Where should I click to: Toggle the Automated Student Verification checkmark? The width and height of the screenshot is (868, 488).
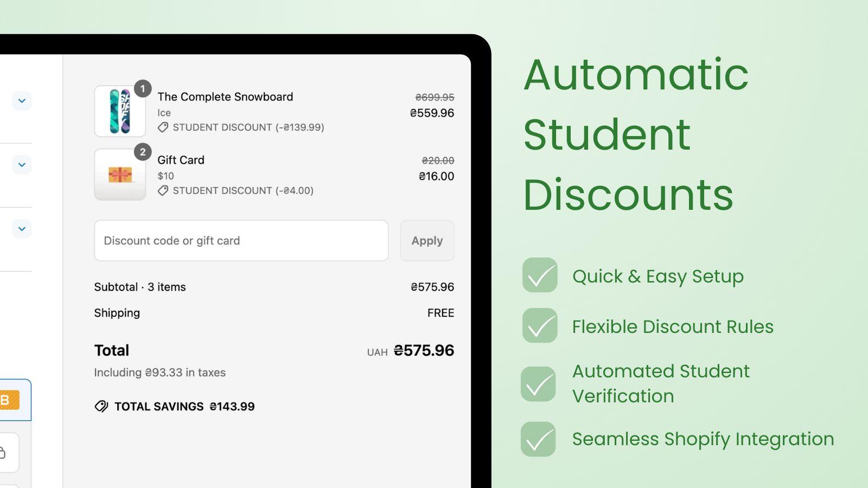[x=538, y=383]
